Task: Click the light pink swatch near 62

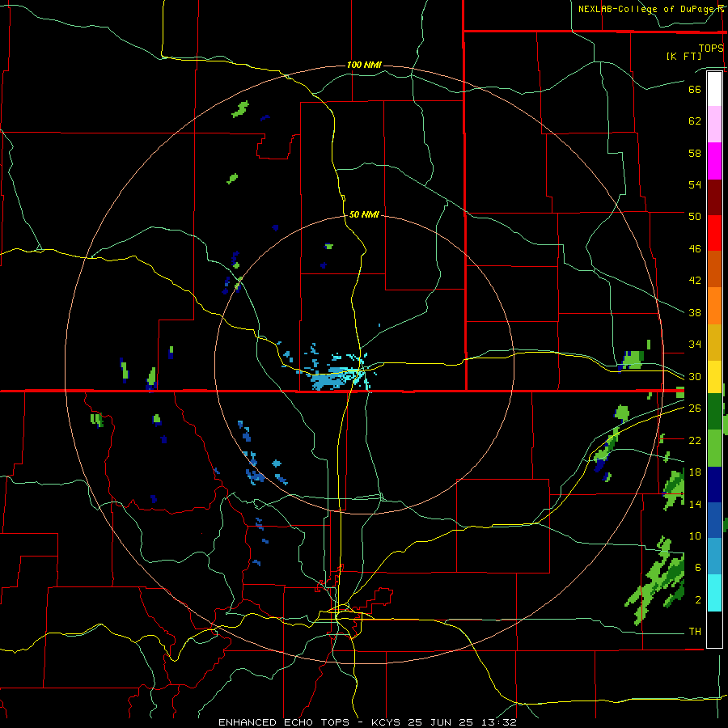Action: click(714, 125)
